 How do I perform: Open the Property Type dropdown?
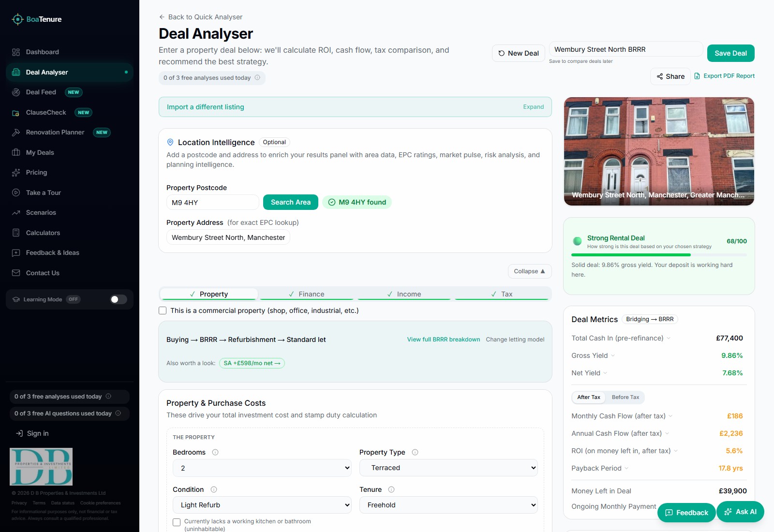point(448,468)
